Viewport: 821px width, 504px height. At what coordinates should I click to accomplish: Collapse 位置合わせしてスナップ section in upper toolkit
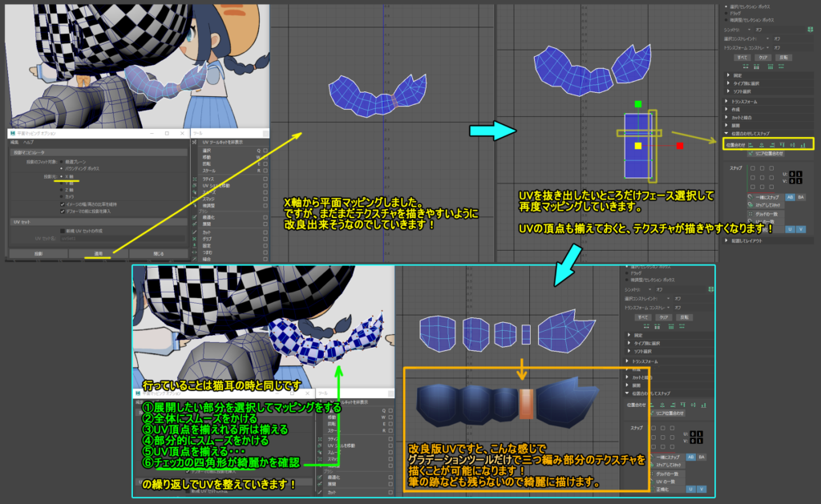pyautogui.click(x=726, y=134)
